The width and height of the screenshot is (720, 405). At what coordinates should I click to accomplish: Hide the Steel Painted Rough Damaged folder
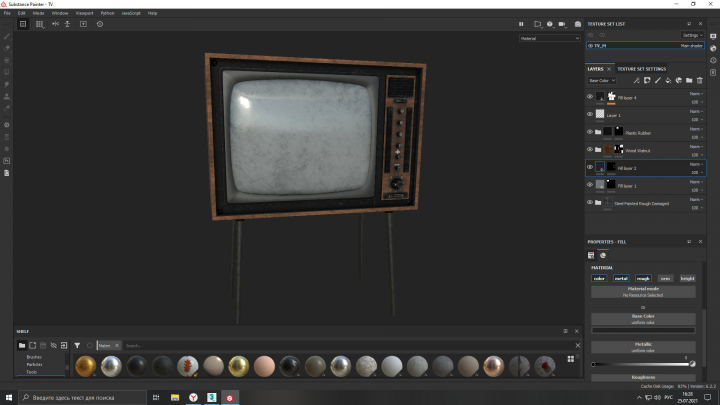coord(590,202)
